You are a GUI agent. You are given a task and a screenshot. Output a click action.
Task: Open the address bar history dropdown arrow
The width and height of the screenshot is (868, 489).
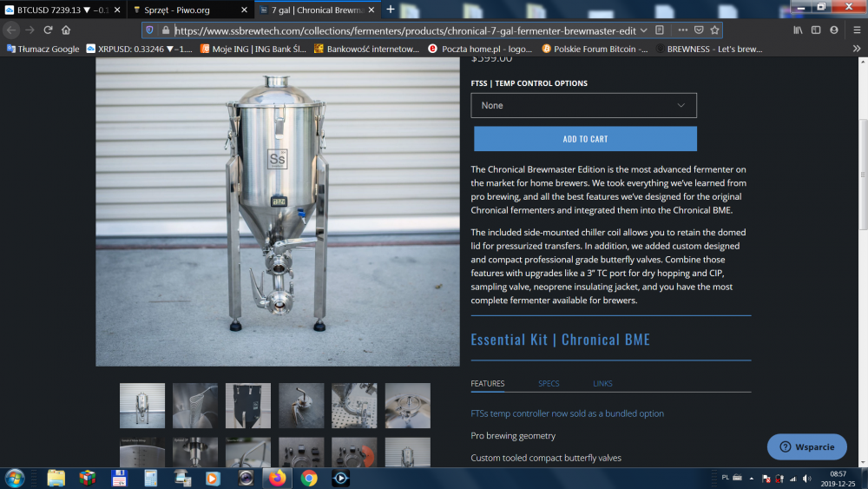click(x=643, y=30)
